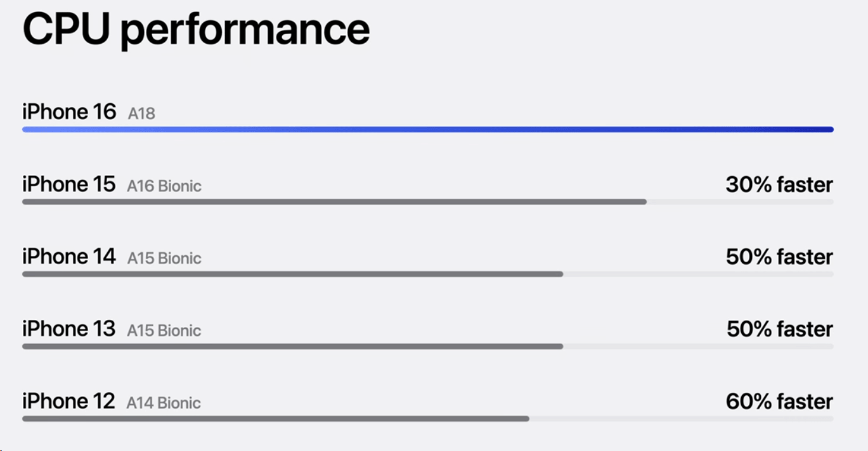Select the iPhone 16 label

(69, 112)
